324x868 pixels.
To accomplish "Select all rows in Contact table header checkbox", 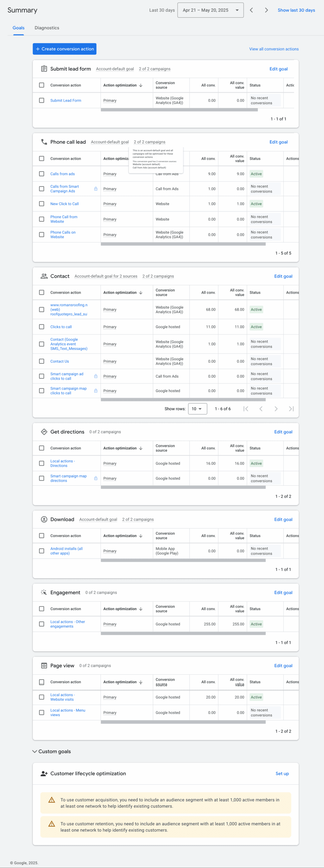I will coord(42,293).
